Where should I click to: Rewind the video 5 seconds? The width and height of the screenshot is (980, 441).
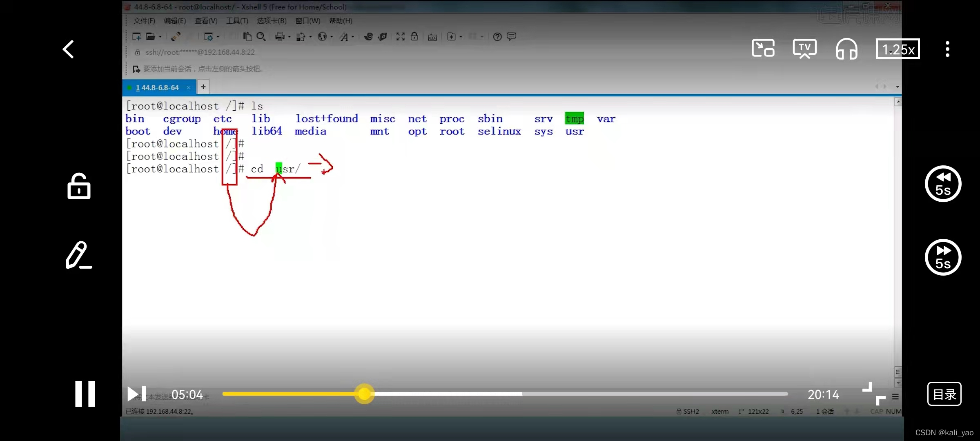pyautogui.click(x=943, y=184)
